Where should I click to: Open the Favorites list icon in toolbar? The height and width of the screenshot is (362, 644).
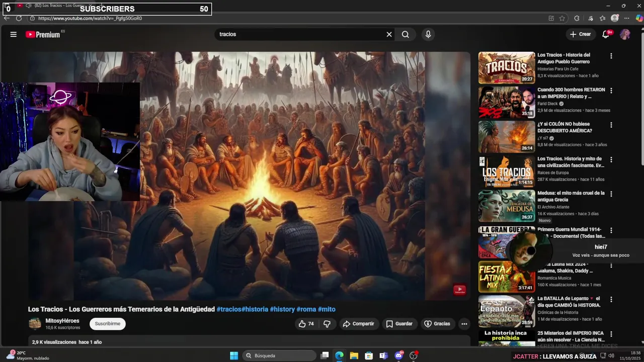(603, 18)
